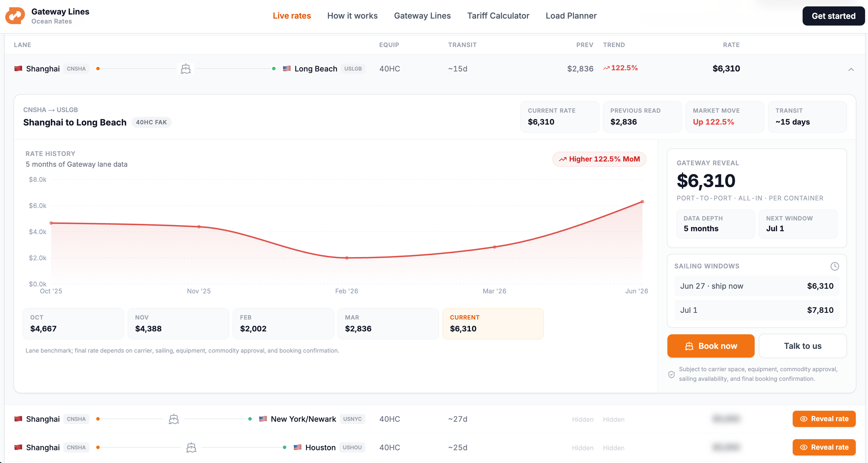
Task: Click the LANE column header
Action: coord(23,45)
